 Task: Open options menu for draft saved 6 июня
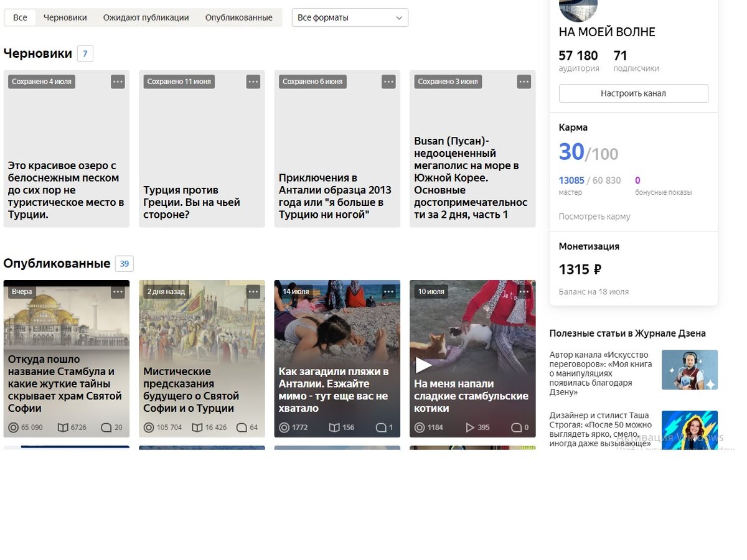(388, 82)
